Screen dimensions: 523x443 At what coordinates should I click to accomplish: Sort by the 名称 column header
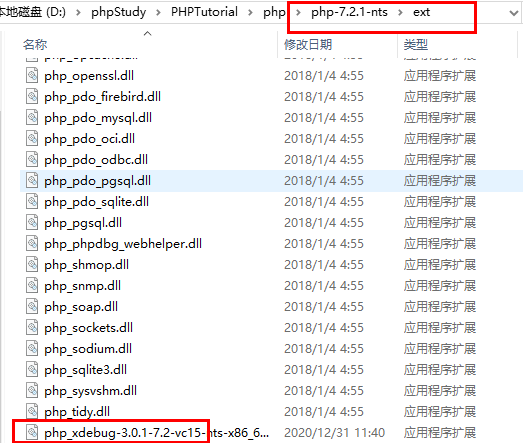pyautogui.click(x=35, y=44)
